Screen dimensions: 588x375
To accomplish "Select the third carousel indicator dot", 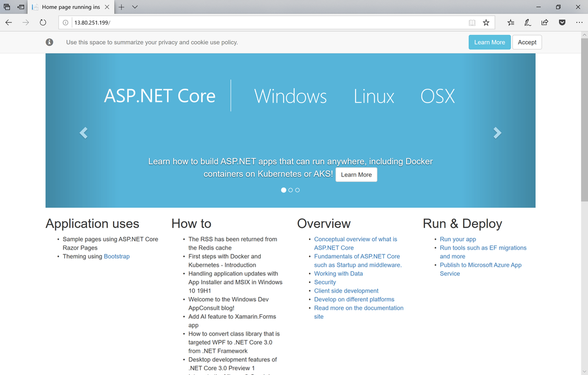I will 297,190.
